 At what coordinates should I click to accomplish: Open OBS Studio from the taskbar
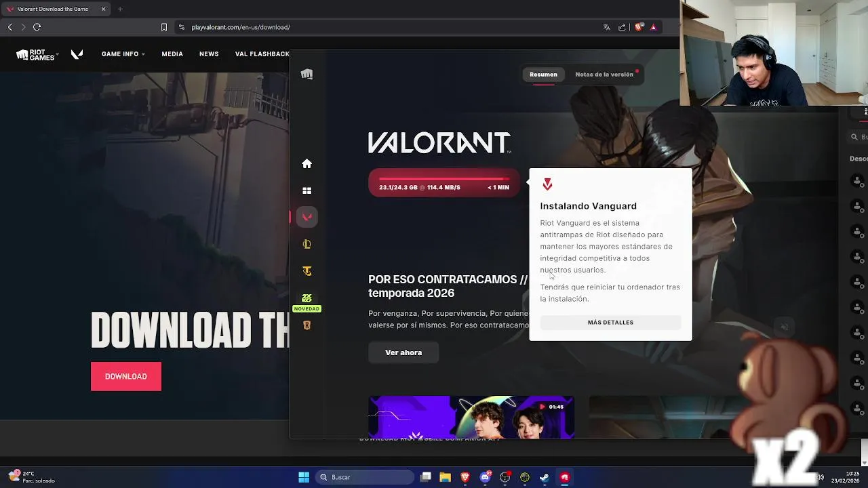tap(505, 477)
